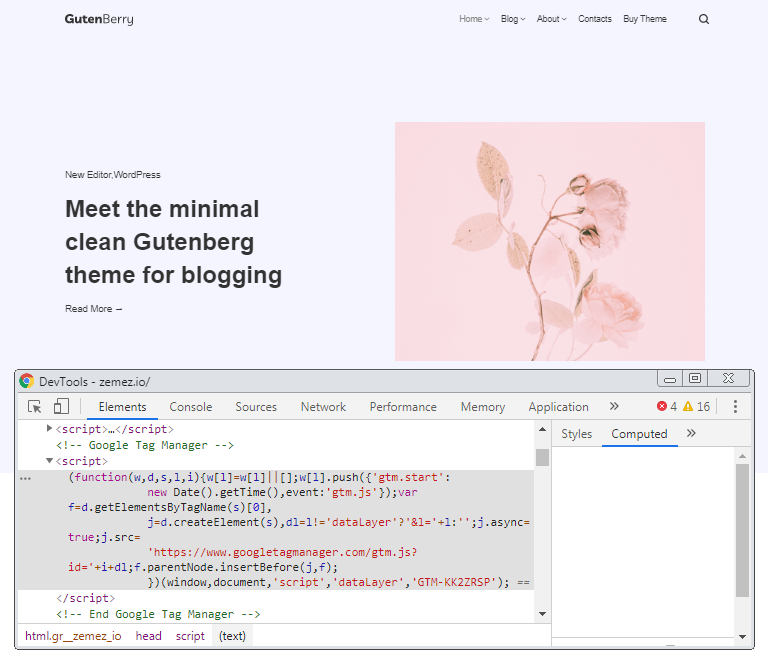Screen dimensions: 768x650
Task: Click the Computed pane scrollbar thumb
Action: pos(743,530)
